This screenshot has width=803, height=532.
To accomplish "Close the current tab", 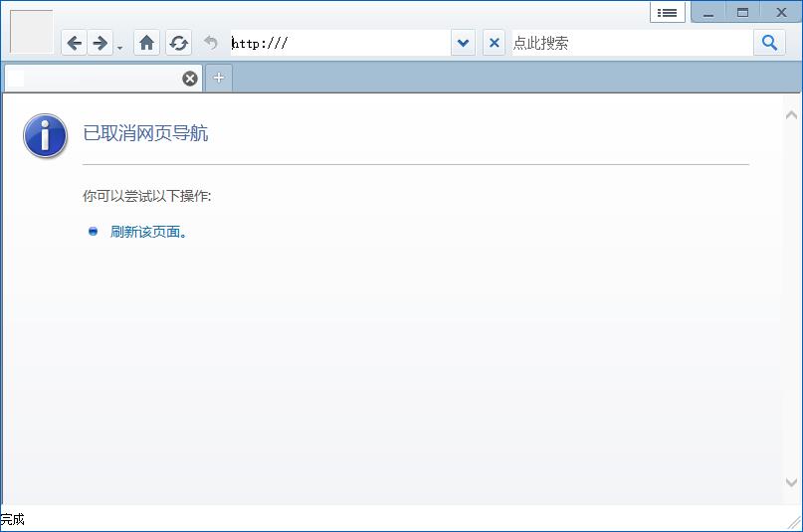I will (190, 79).
